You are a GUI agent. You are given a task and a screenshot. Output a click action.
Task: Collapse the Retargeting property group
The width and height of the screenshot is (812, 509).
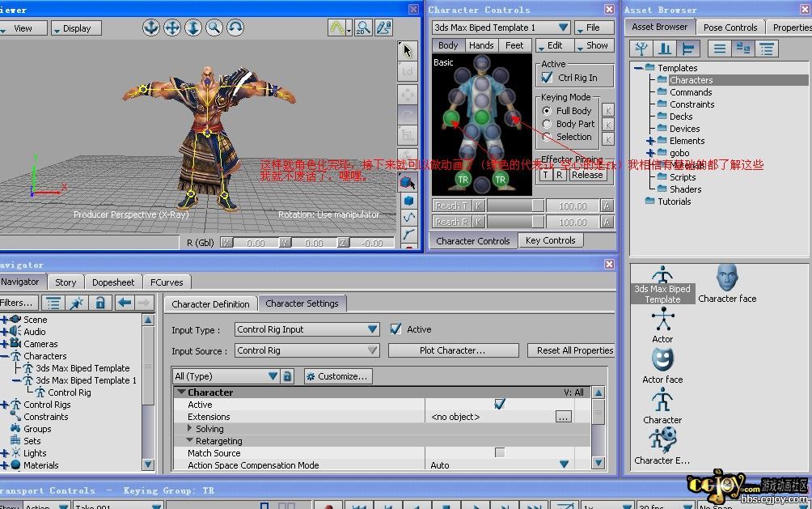pyautogui.click(x=190, y=440)
